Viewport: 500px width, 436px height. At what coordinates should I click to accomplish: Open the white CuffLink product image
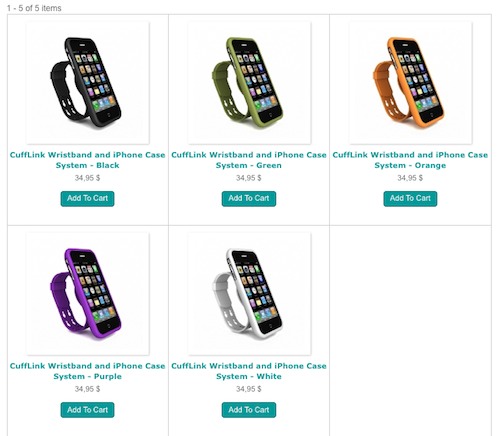tap(249, 294)
